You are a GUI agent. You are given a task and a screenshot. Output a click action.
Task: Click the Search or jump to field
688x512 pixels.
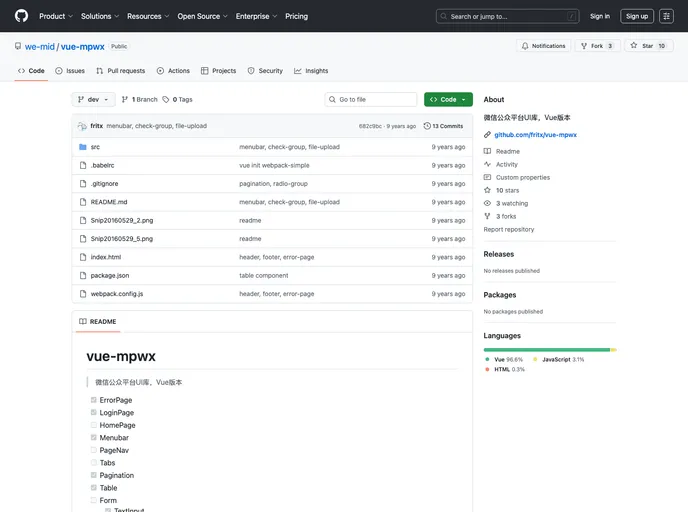pyautogui.click(x=507, y=16)
